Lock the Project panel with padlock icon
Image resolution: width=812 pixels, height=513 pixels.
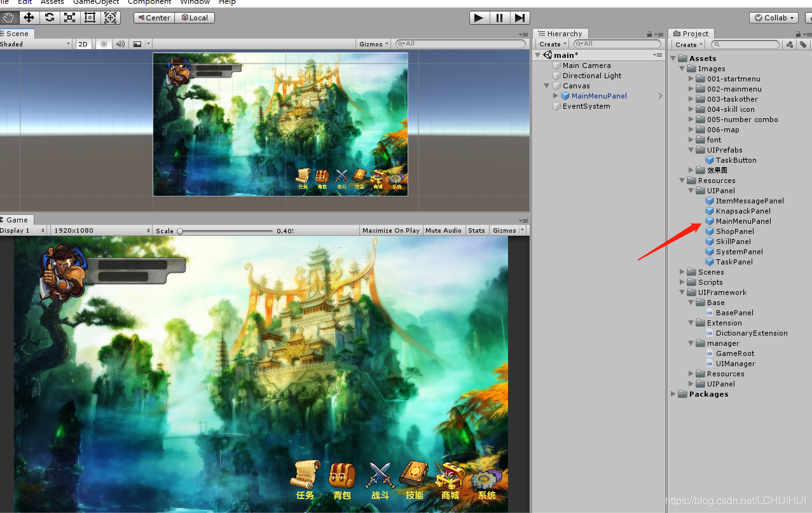pos(799,34)
